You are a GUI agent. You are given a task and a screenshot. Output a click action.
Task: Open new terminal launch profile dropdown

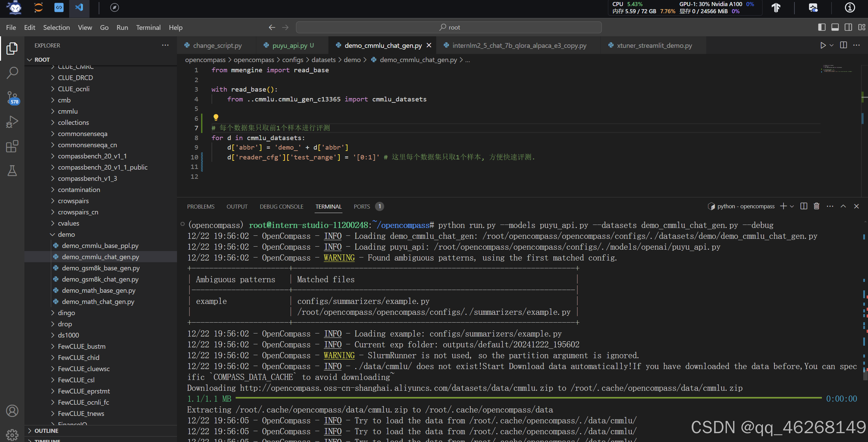pos(792,206)
